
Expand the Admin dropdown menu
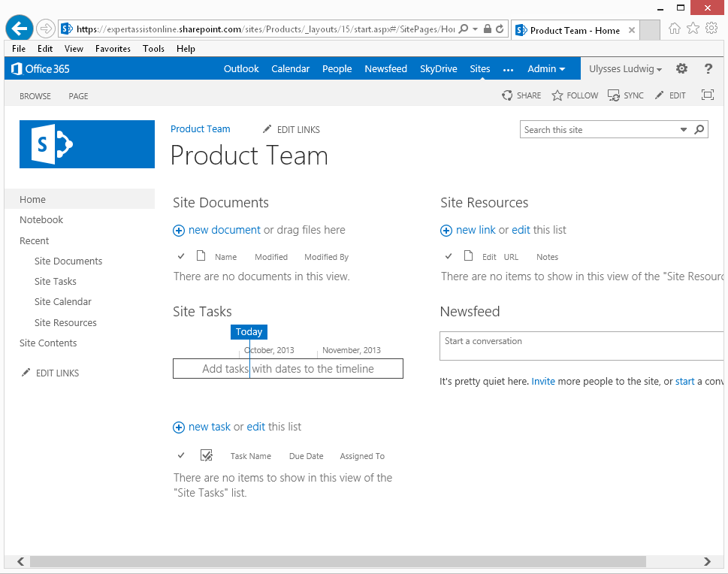[x=546, y=68]
